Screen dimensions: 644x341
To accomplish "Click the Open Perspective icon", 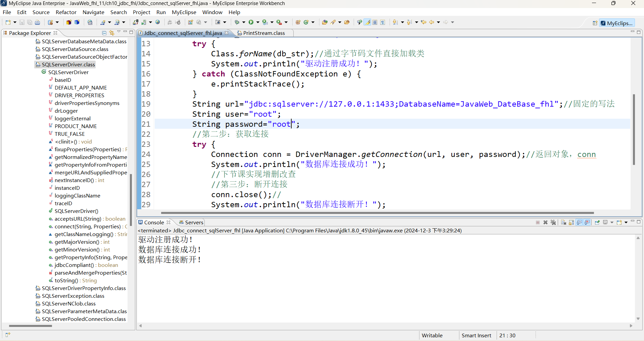I will pyautogui.click(x=595, y=23).
